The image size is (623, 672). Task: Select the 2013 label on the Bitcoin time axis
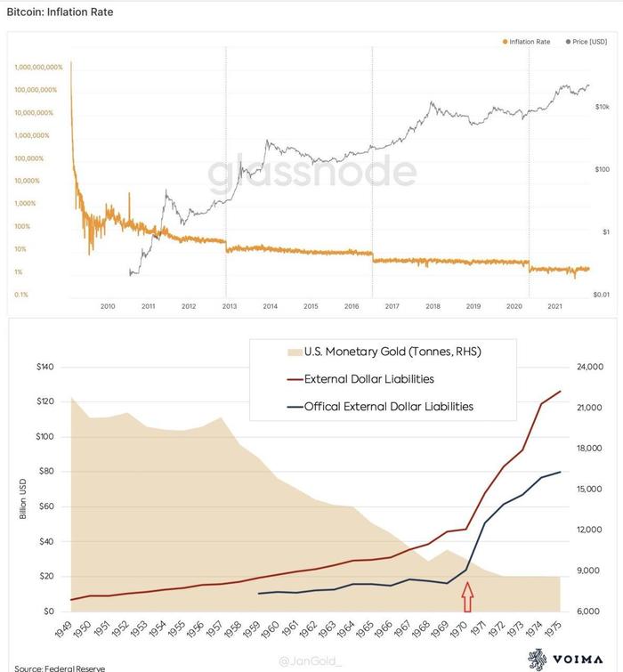pos(229,306)
